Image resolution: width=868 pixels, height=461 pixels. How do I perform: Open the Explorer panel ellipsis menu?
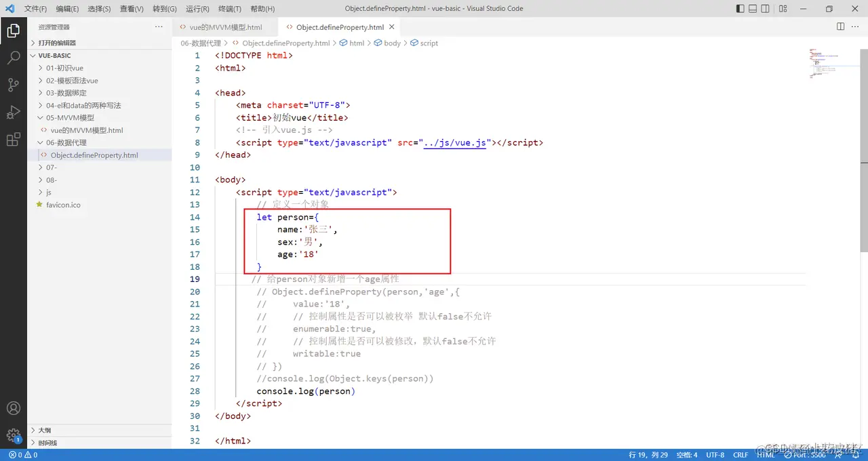pyautogui.click(x=159, y=26)
